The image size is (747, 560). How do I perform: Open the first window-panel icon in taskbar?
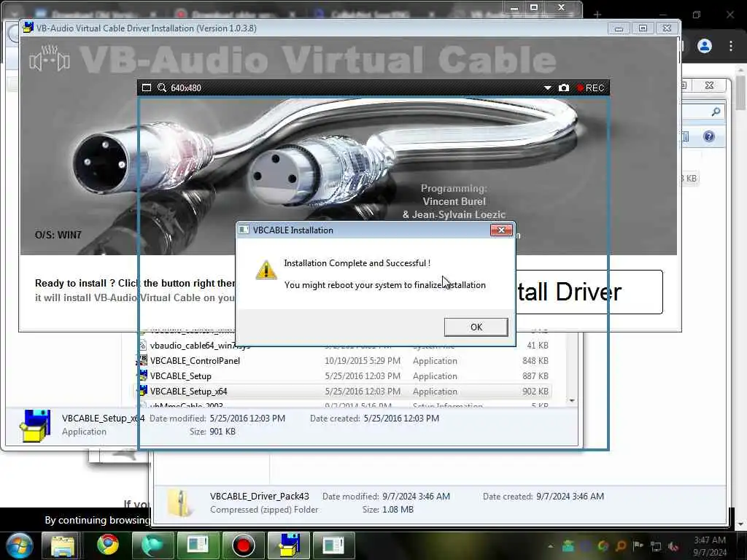coord(198,545)
